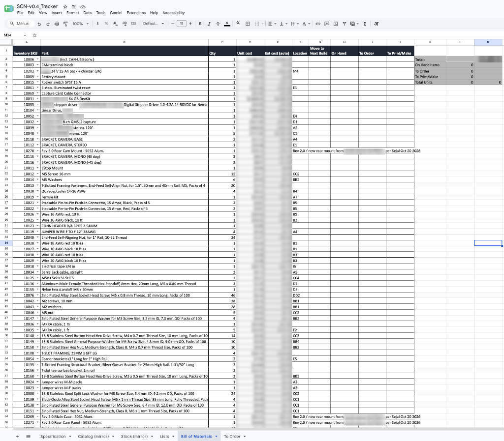Viewport: 504px width, 441px height.
Task: Open the Borders tool
Action: pyautogui.click(x=248, y=24)
